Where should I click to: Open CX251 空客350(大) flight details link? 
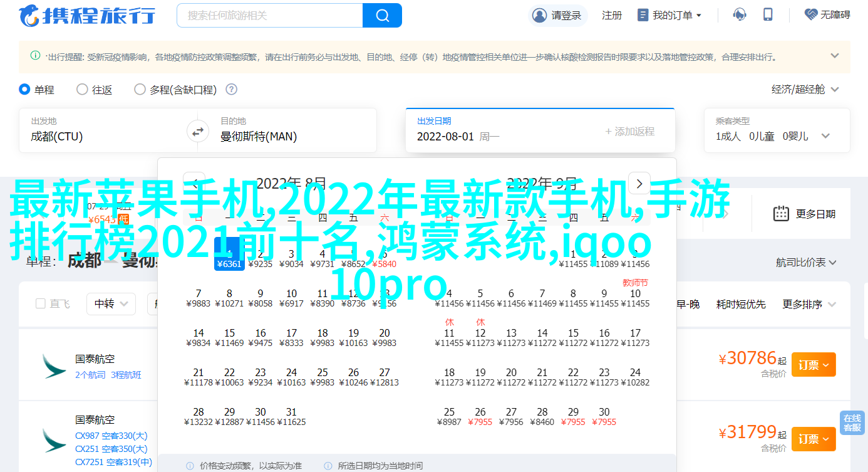click(x=111, y=449)
